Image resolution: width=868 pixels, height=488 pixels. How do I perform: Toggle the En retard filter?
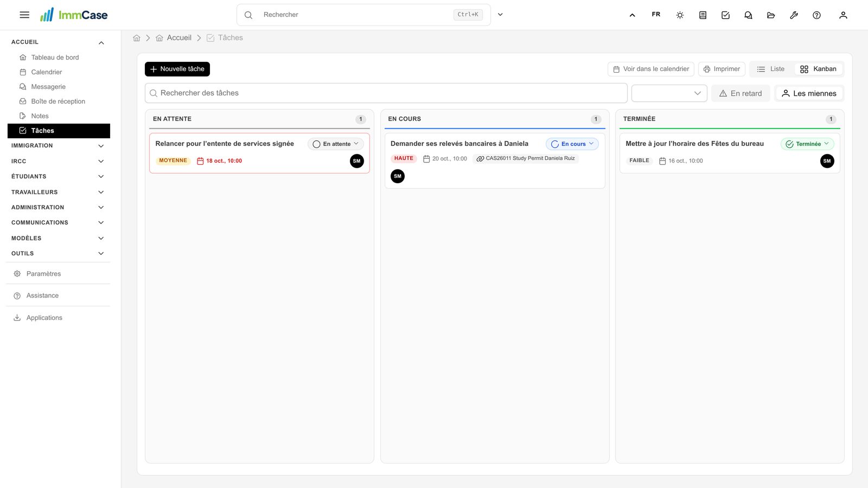pos(741,93)
